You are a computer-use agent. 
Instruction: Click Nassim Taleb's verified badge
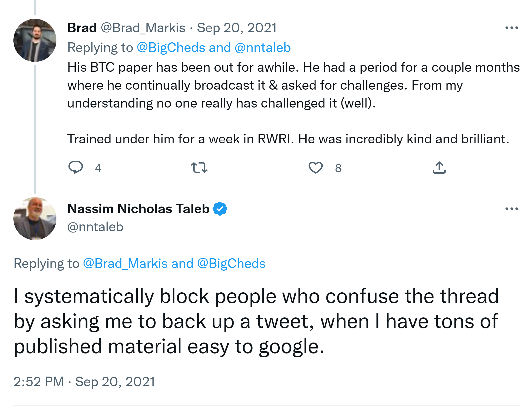click(220, 209)
